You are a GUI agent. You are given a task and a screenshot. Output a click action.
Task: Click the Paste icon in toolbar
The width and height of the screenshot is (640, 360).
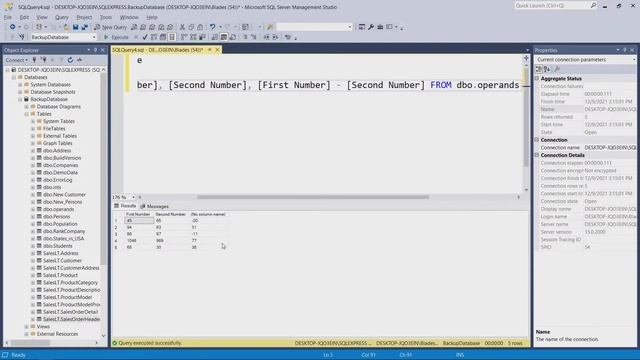[x=200, y=27]
